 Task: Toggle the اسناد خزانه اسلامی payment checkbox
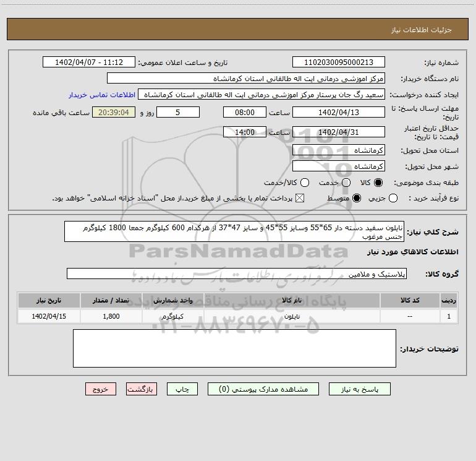(x=300, y=198)
